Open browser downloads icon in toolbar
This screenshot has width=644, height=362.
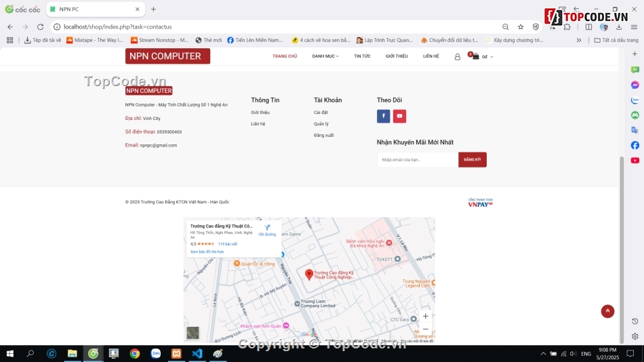click(x=619, y=26)
